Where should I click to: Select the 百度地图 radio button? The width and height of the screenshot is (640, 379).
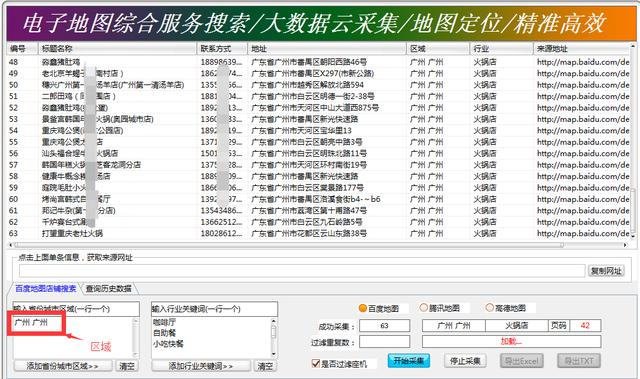(x=362, y=308)
